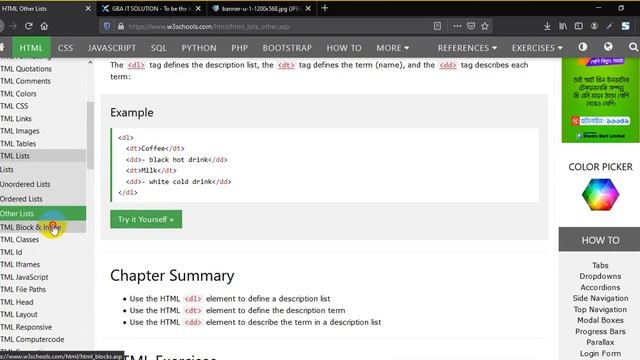The height and width of the screenshot is (360, 640).
Task: Click the <dl> tag link in paragraph
Action: 136,65
